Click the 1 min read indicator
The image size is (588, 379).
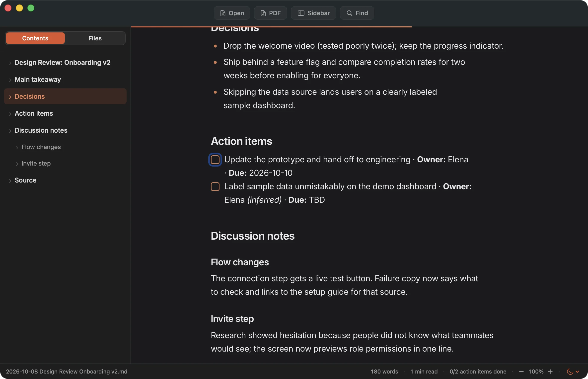point(424,372)
